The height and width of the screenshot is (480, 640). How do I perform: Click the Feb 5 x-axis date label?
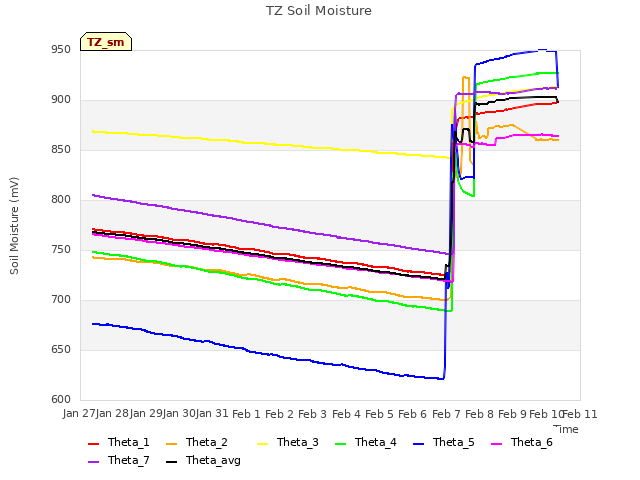pyautogui.click(x=380, y=414)
